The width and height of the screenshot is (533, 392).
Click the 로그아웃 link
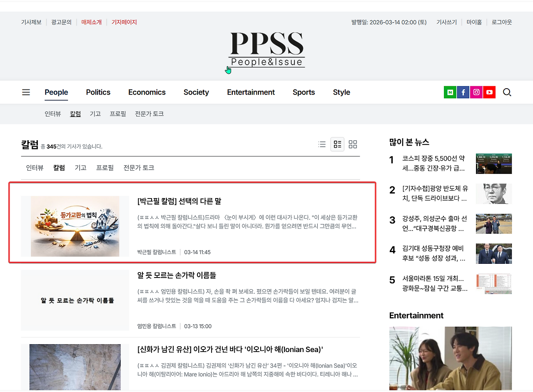point(502,22)
